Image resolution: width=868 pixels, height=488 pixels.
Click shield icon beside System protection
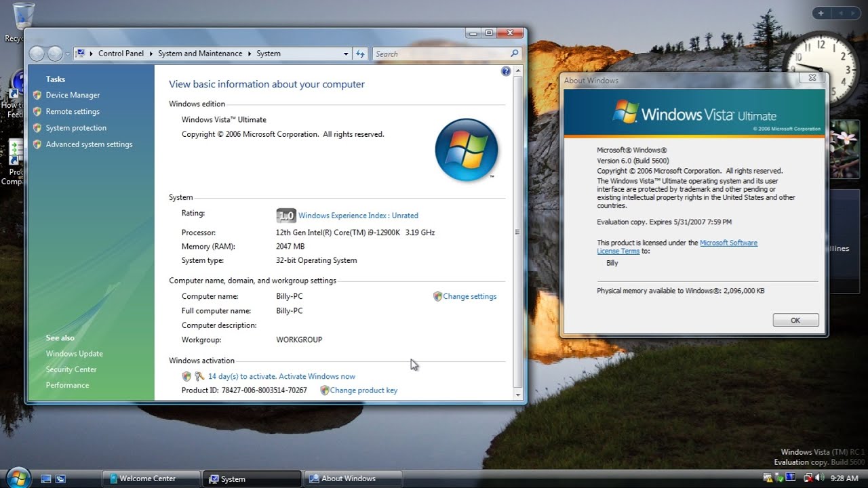(x=37, y=127)
